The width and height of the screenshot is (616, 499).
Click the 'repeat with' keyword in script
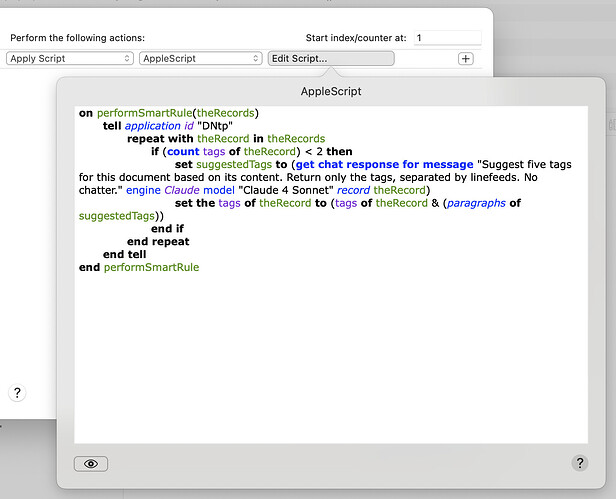tap(160, 139)
